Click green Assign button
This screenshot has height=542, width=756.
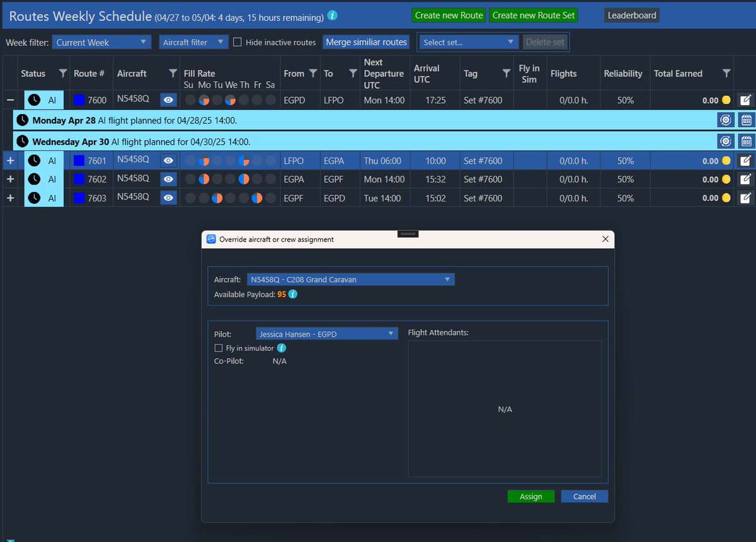(530, 496)
